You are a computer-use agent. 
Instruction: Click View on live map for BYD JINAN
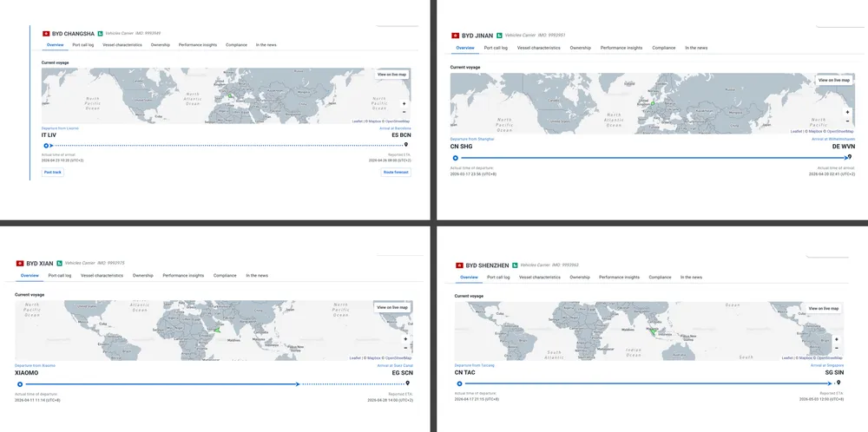point(833,80)
